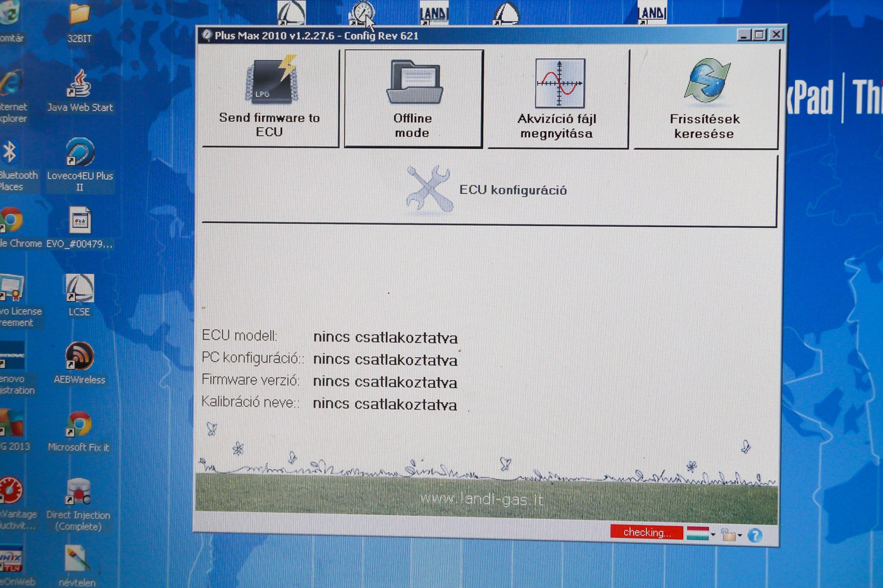Open Java Web Start desktop shortcut
This screenshot has width=883, height=588.
tap(80, 91)
